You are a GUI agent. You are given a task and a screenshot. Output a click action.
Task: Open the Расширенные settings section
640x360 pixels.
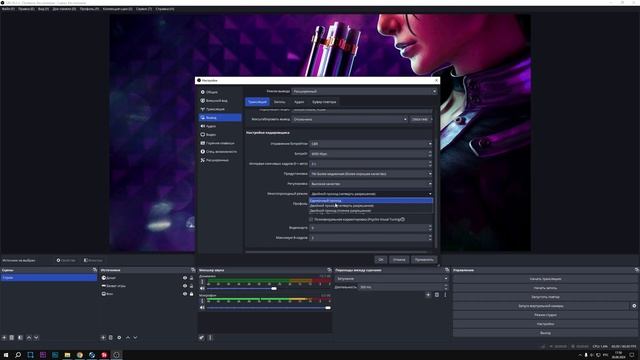pos(220,160)
